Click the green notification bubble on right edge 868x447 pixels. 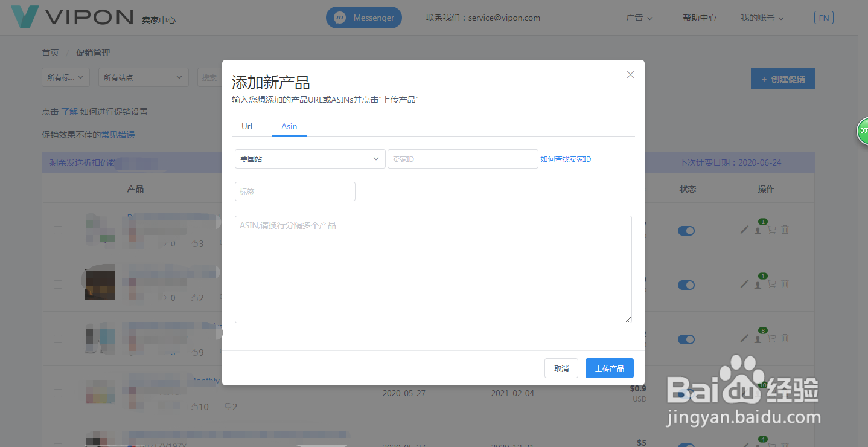[863, 130]
